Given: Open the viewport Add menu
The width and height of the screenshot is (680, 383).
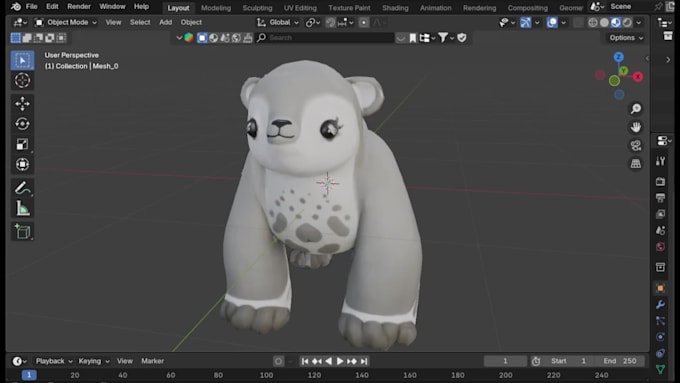Looking at the screenshot, I should pyautogui.click(x=166, y=22).
